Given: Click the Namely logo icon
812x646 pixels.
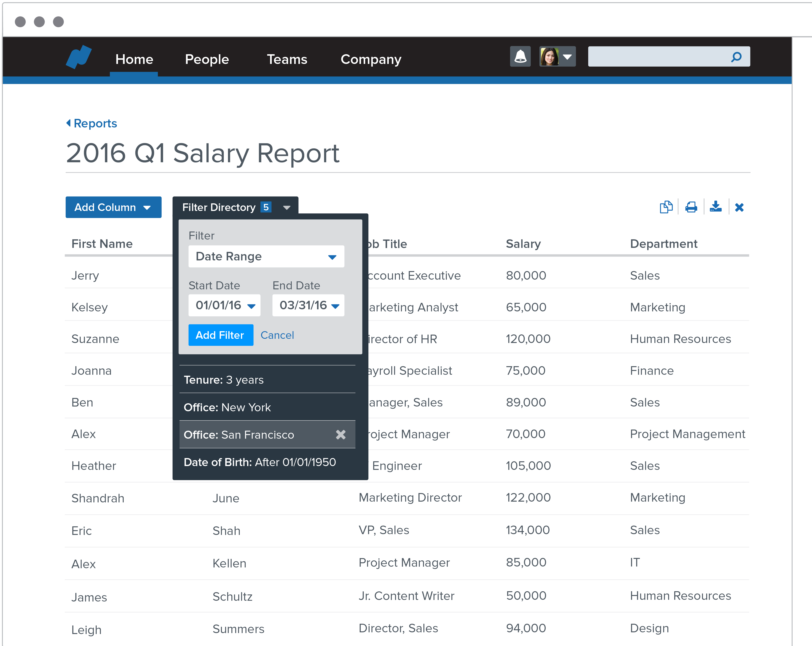Looking at the screenshot, I should click(x=79, y=57).
